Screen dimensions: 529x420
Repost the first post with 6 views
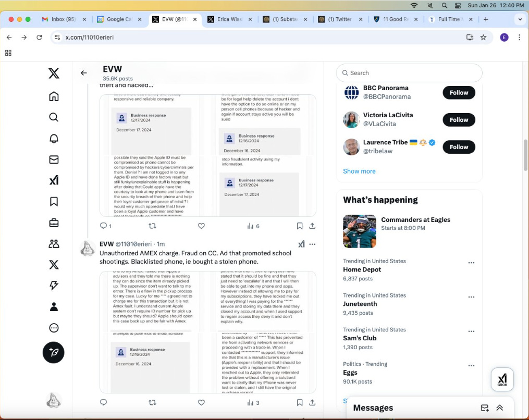[x=153, y=226]
